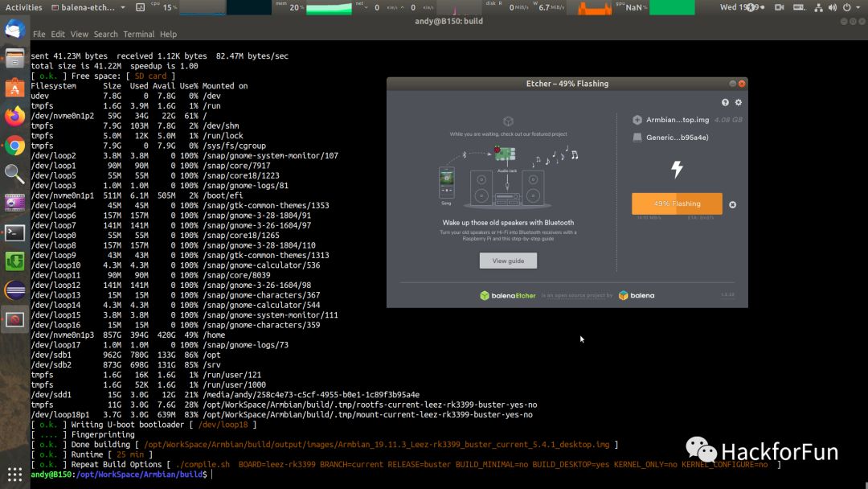Click the CPU usage graph in top bar

[x=202, y=7]
